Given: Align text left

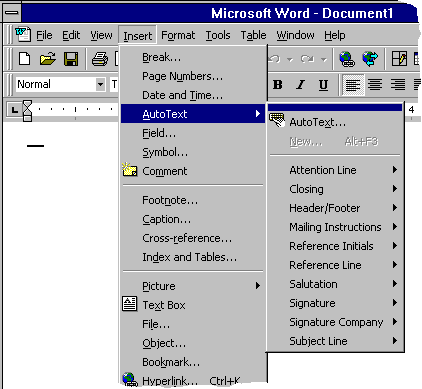Looking at the screenshot, I should tap(353, 85).
